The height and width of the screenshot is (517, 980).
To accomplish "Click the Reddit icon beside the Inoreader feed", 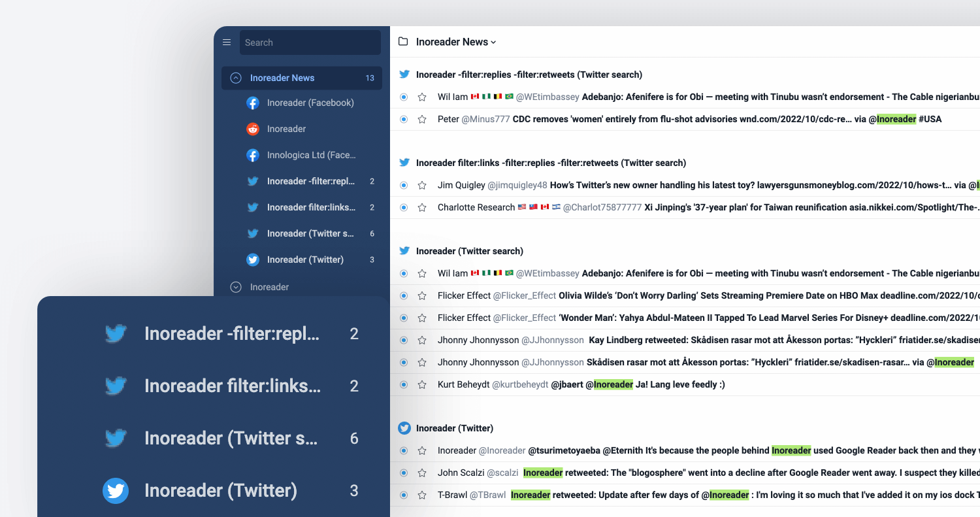I will (253, 129).
